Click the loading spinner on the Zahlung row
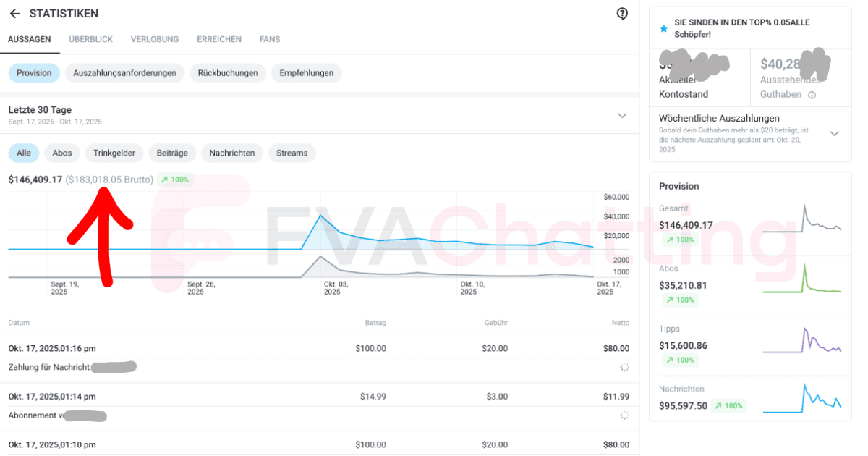 624,367
